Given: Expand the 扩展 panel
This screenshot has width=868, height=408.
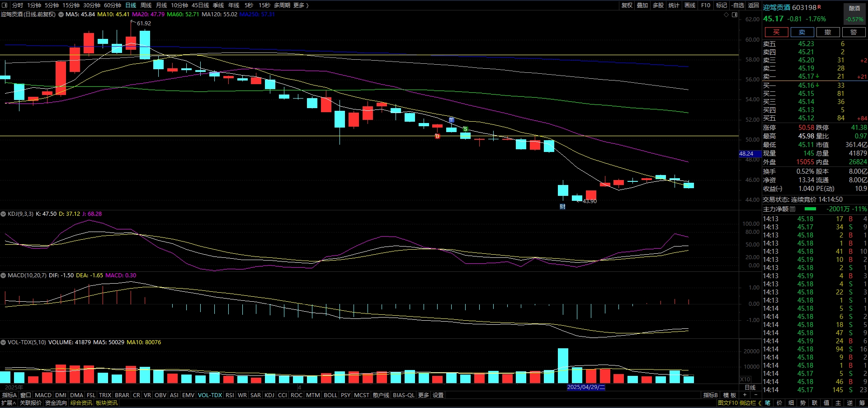Looking at the screenshot, I should 9,403.
